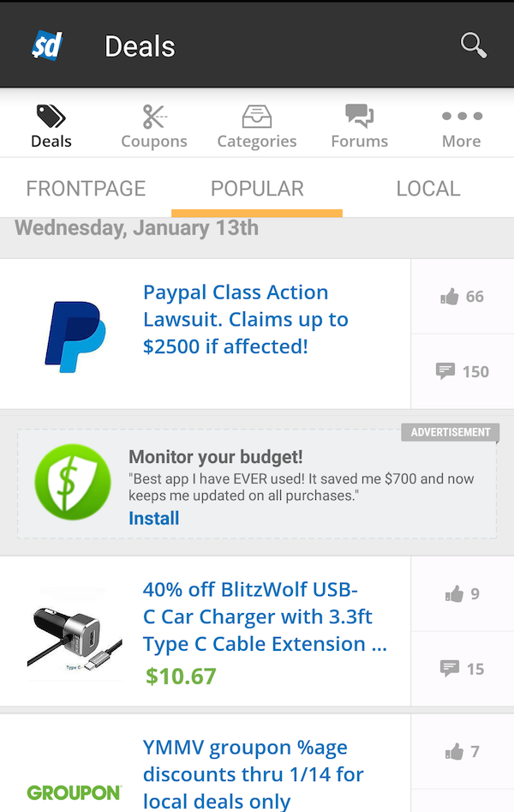The height and width of the screenshot is (812, 514).
Task: Tap Install on the budget app ad
Action: 154,518
